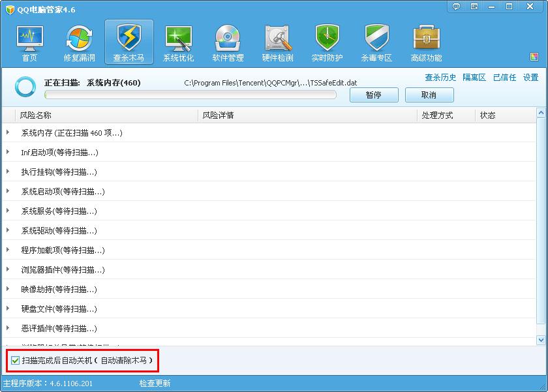Select the 修复漏洞 vulnerability repair icon
The height and width of the screenshot is (392, 548).
click(78, 41)
